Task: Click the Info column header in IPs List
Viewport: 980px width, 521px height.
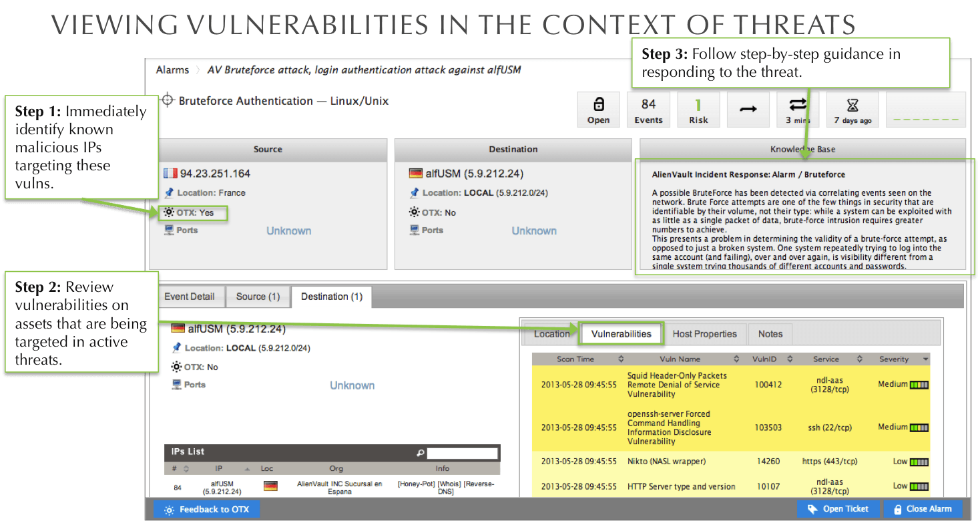Action: [x=443, y=469]
